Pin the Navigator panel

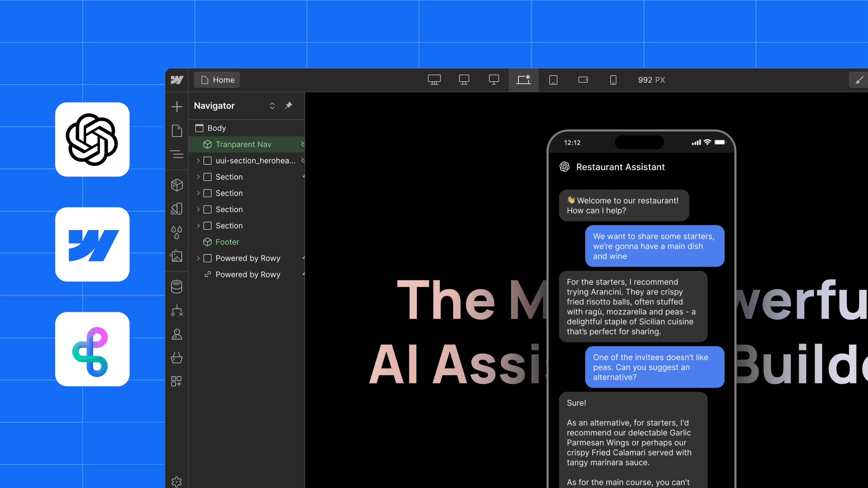click(289, 105)
